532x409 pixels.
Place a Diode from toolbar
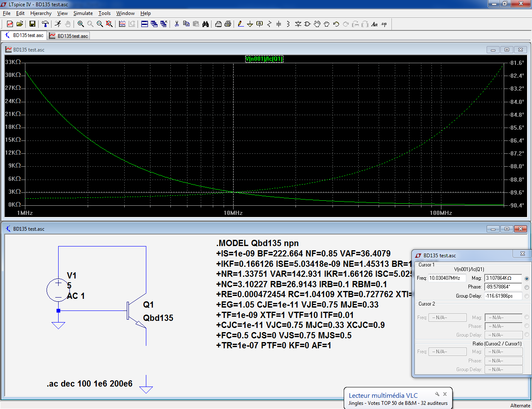coord(298,24)
